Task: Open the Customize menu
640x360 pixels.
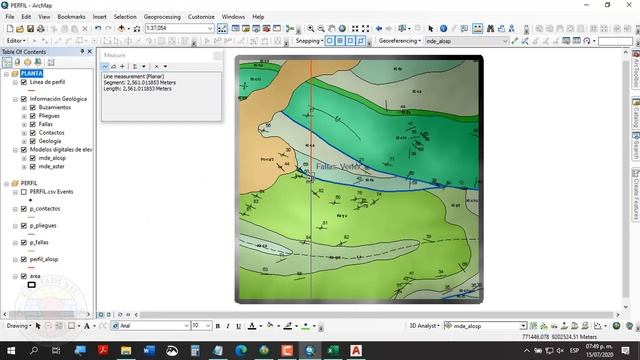Action: pos(201,17)
